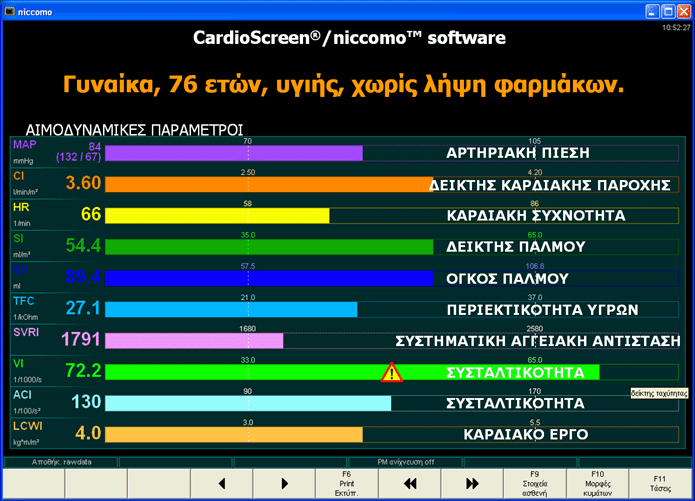The width and height of the screenshot is (695, 501).
Task: Click the ΚΑΡΔΙΑΚΟ ΕΡΓΟ label
Action: point(526,434)
